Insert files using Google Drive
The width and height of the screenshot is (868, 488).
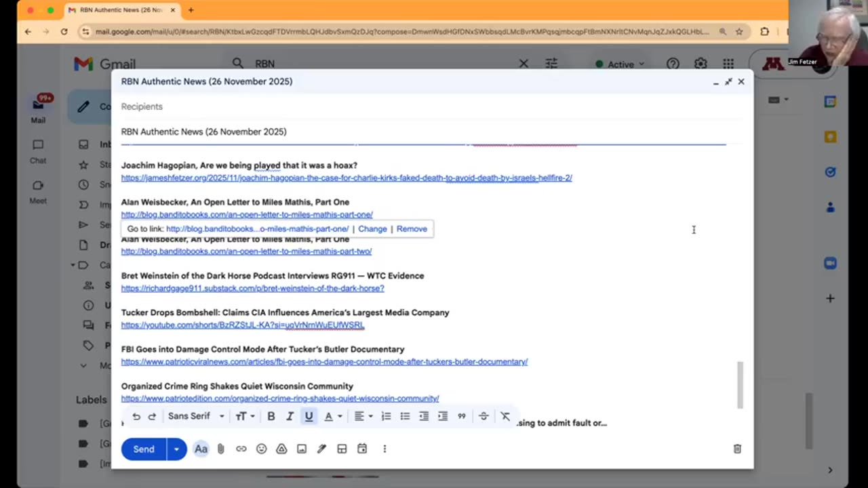[281, 449]
